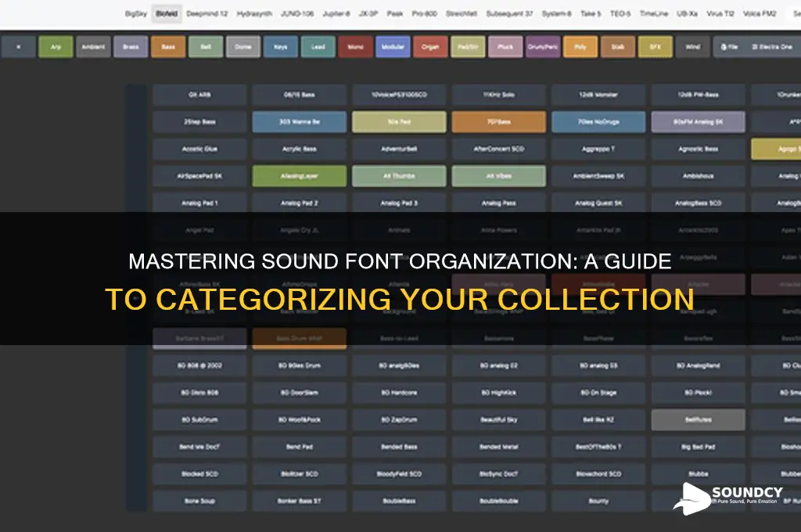The image size is (801, 532).
Task: Select the BD Hardcore patch
Action: [x=399, y=393]
